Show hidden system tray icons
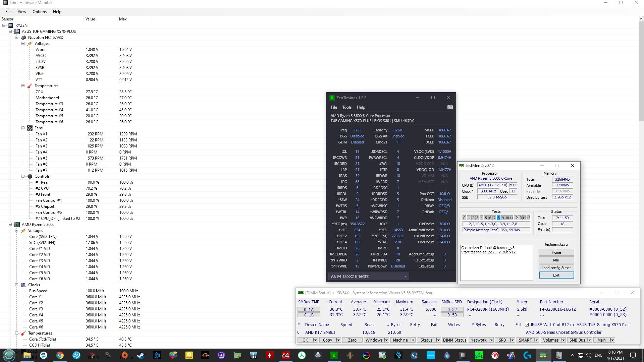 click(572, 355)
